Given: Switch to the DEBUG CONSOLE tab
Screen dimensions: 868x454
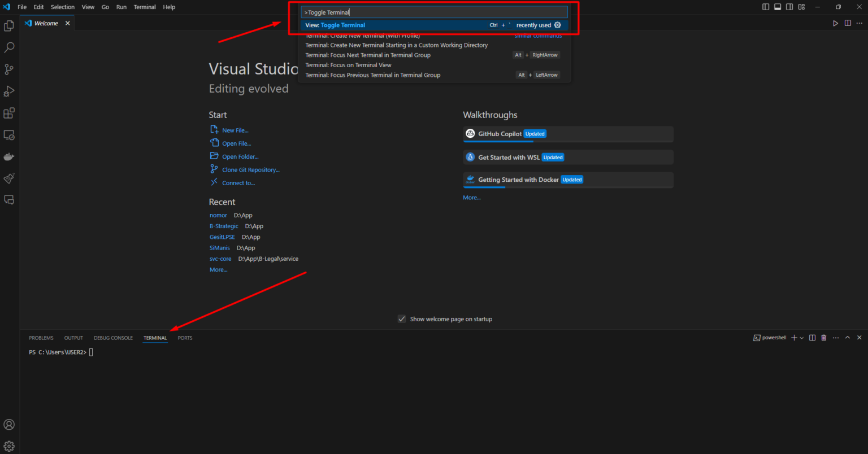Looking at the screenshot, I should click(x=113, y=337).
